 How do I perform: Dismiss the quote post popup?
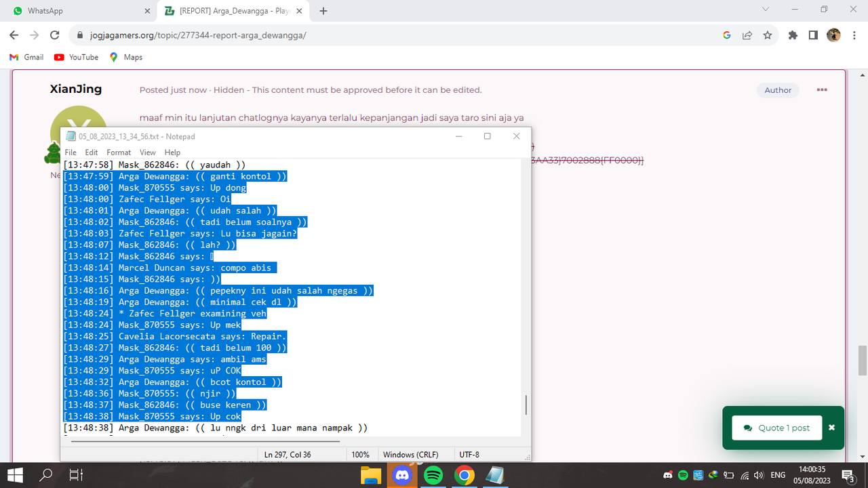point(831,428)
